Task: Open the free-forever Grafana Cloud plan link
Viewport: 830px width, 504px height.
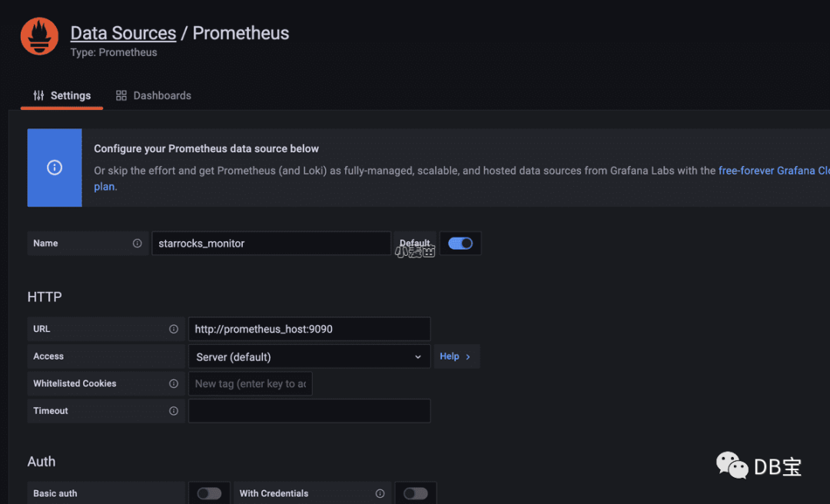Action: tap(772, 171)
